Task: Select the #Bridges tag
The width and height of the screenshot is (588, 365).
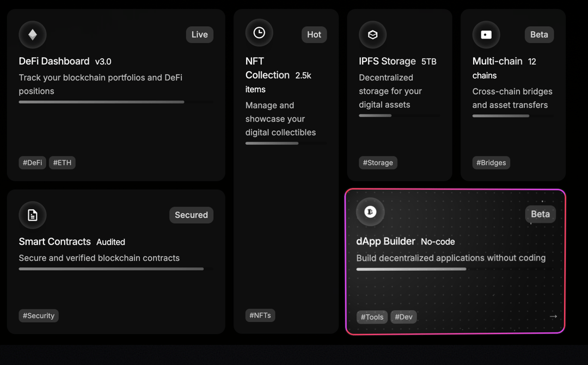Action: (x=491, y=163)
